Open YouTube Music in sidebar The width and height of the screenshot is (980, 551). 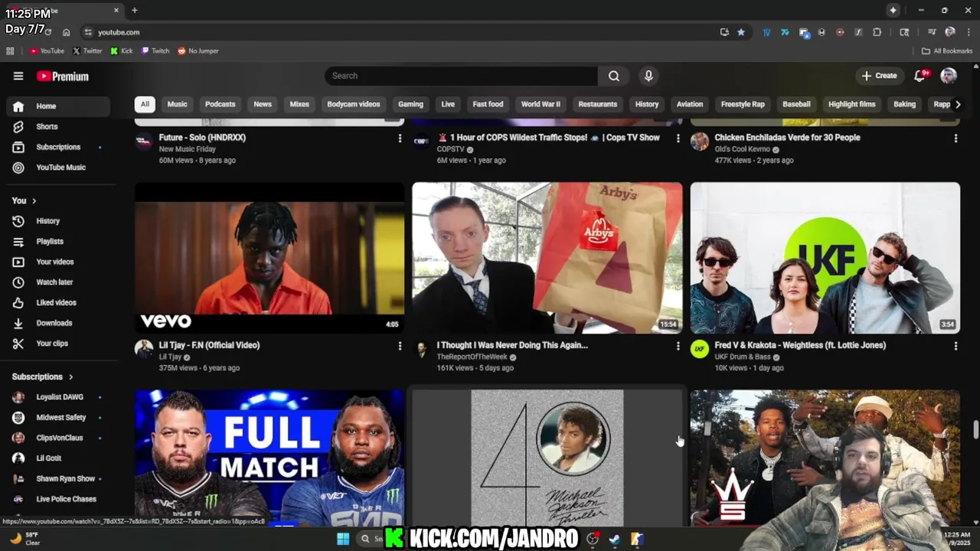pos(57,168)
